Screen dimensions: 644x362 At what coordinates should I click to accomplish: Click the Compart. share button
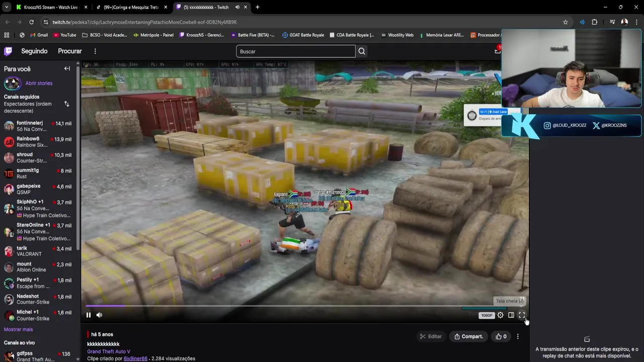click(x=469, y=336)
